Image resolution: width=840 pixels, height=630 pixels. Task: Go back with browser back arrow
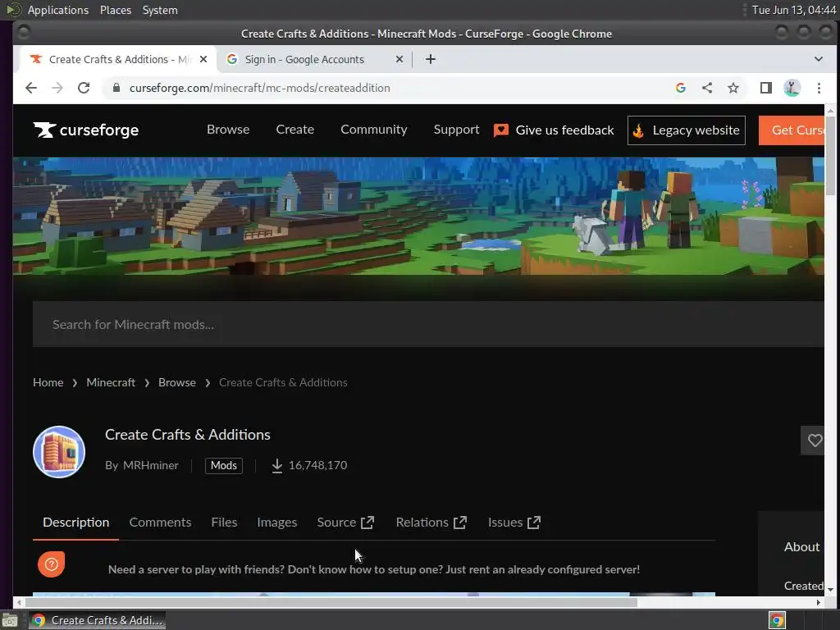(31, 88)
